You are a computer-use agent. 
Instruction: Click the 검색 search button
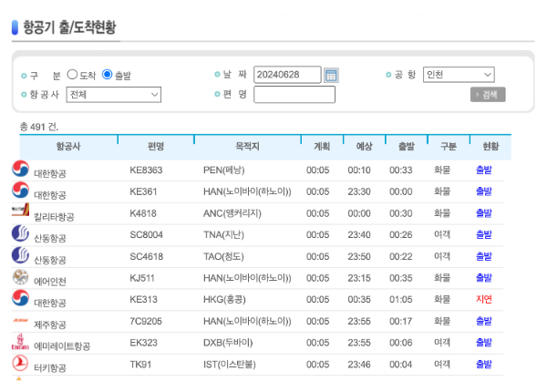pyautogui.click(x=488, y=95)
